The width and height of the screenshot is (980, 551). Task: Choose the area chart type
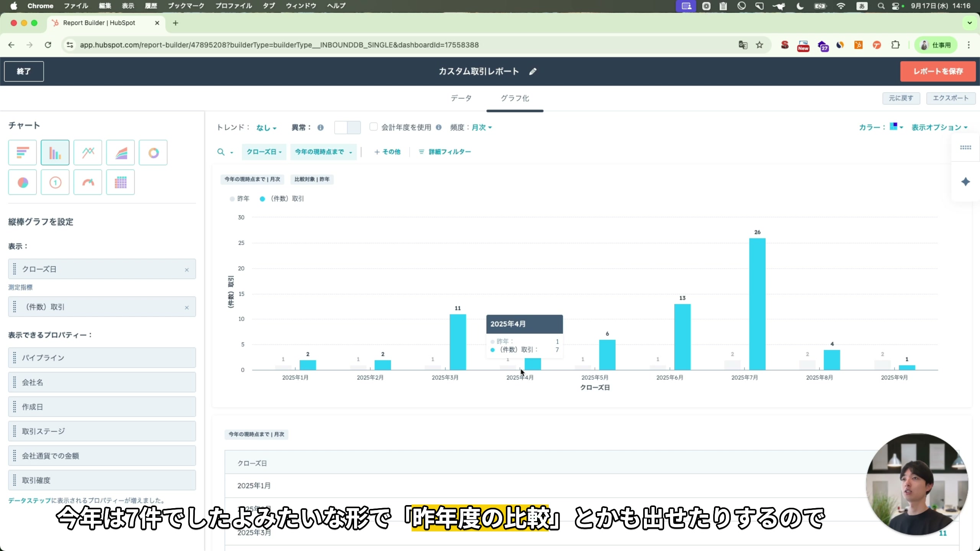click(120, 152)
